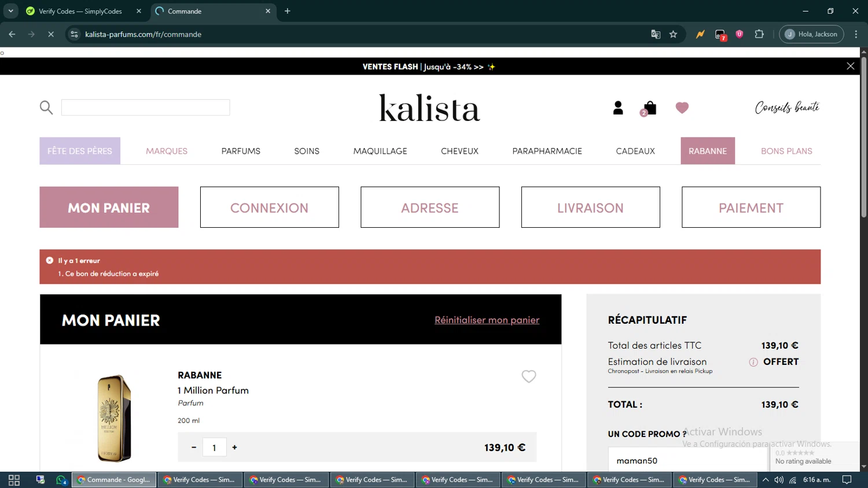Open the browser extensions puzzle icon
This screenshot has height=488, width=868.
(x=759, y=34)
